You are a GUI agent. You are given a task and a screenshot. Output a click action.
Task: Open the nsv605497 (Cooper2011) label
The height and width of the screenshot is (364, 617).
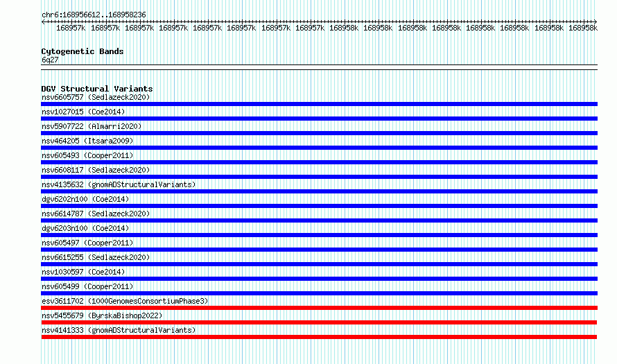tap(87, 243)
